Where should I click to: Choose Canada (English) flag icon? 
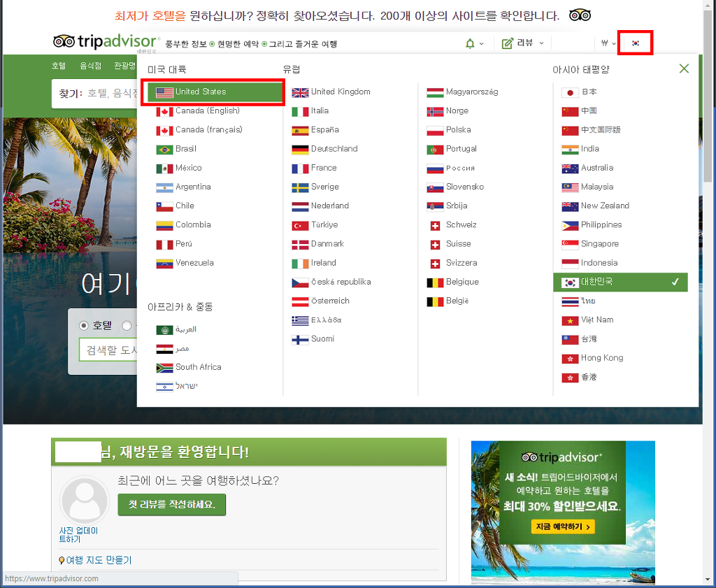point(164,111)
